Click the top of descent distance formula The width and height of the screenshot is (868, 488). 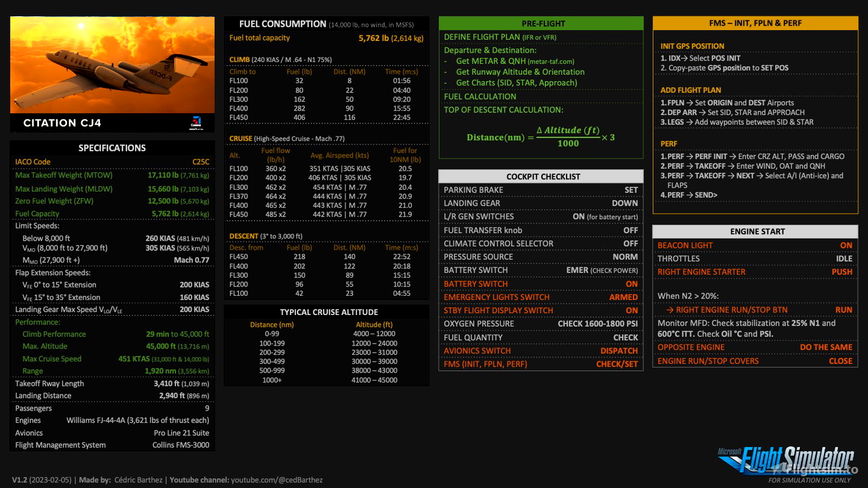click(541, 137)
